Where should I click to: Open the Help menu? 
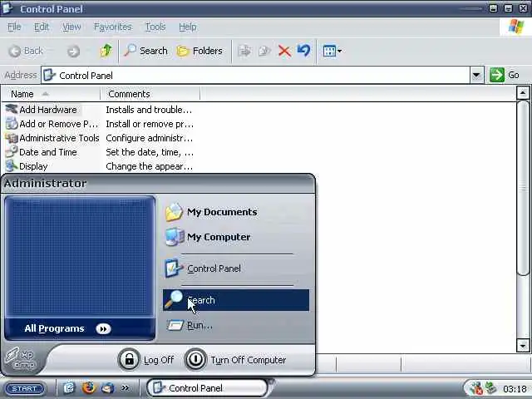pos(188,27)
